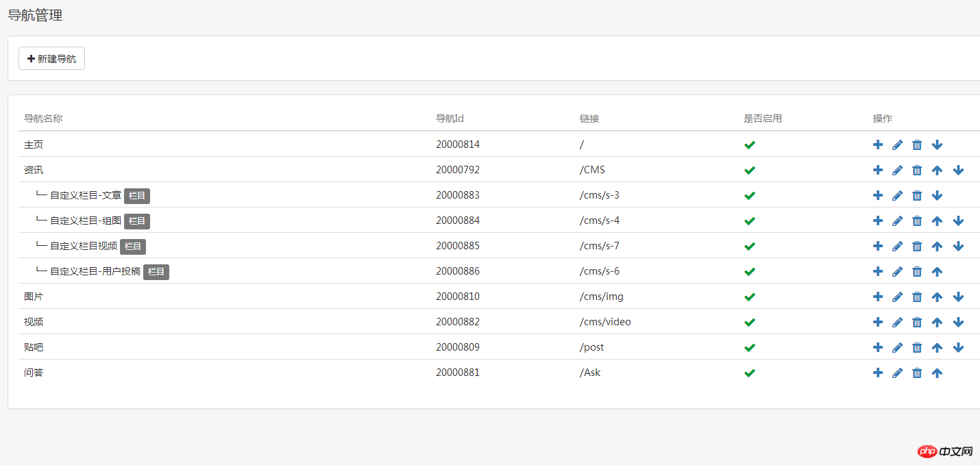Add a child item under 问答
980x465 pixels.
pyautogui.click(x=878, y=373)
